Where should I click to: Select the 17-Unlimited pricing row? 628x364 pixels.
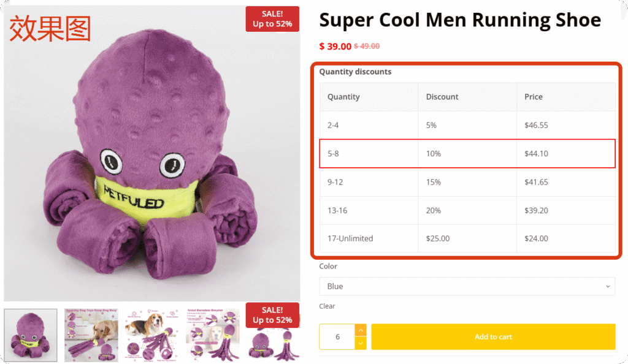point(467,238)
